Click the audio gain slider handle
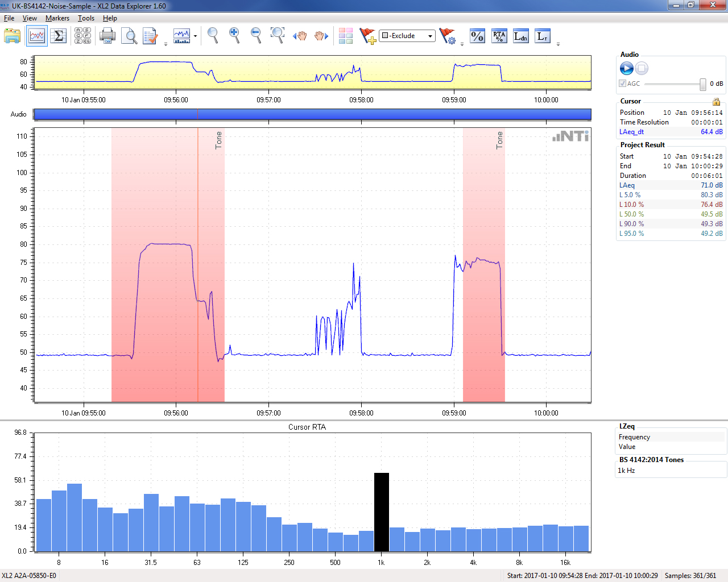 [x=703, y=84]
